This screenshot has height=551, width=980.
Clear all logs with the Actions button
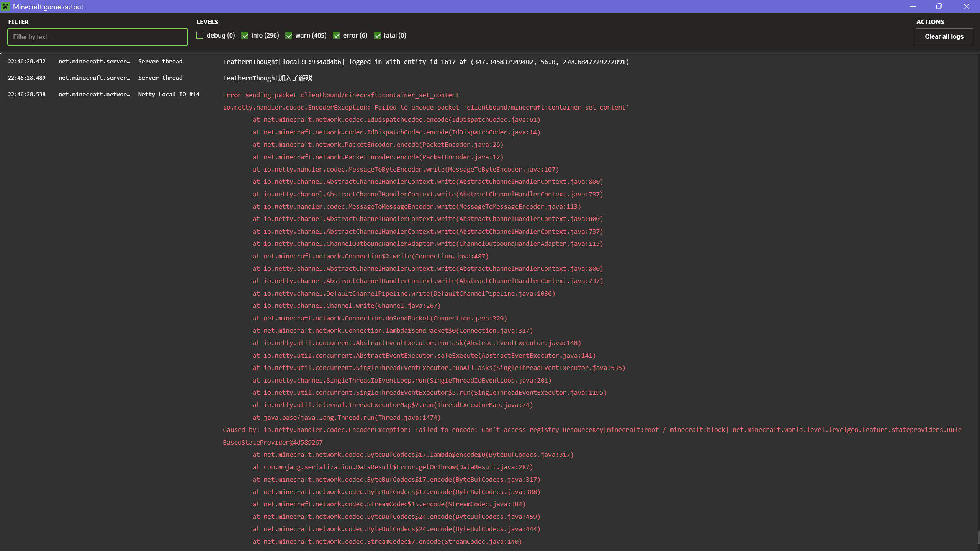944,37
